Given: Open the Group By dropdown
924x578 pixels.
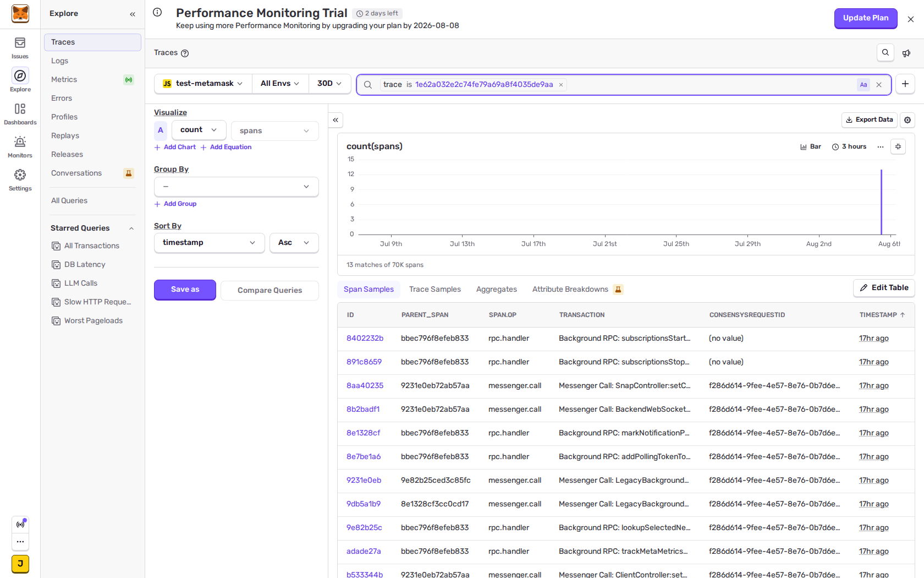Looking at the screenshot, I should 237,187.
